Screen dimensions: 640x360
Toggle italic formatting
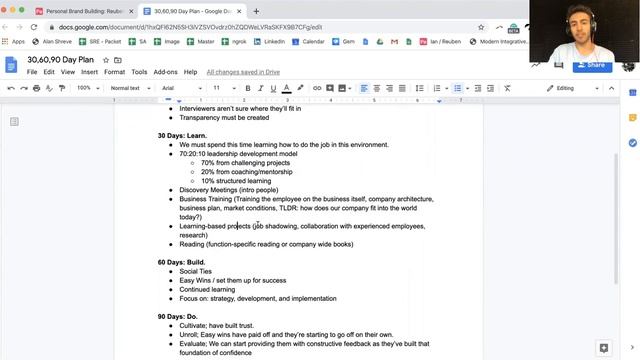coord(260,88)
